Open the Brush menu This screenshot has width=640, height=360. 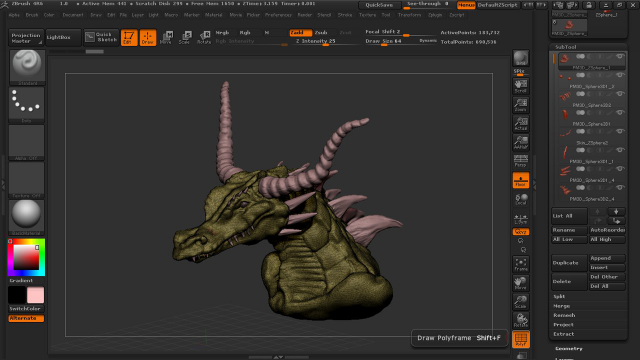32,15
